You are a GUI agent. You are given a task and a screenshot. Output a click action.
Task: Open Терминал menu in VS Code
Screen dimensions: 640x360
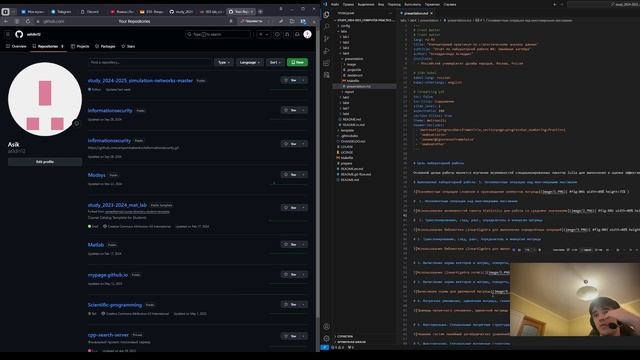pyautogui.click(x=432, y=4)
